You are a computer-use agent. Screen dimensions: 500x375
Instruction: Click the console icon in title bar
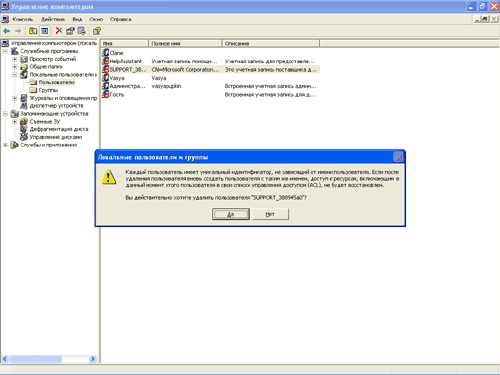point(5,6)
